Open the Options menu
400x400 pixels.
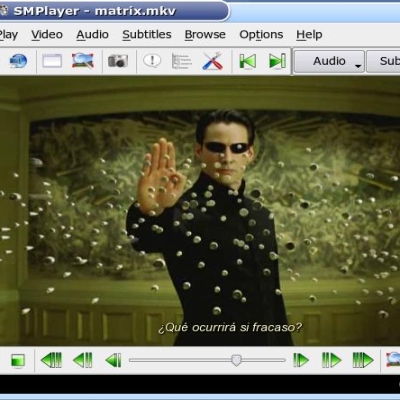261,35
